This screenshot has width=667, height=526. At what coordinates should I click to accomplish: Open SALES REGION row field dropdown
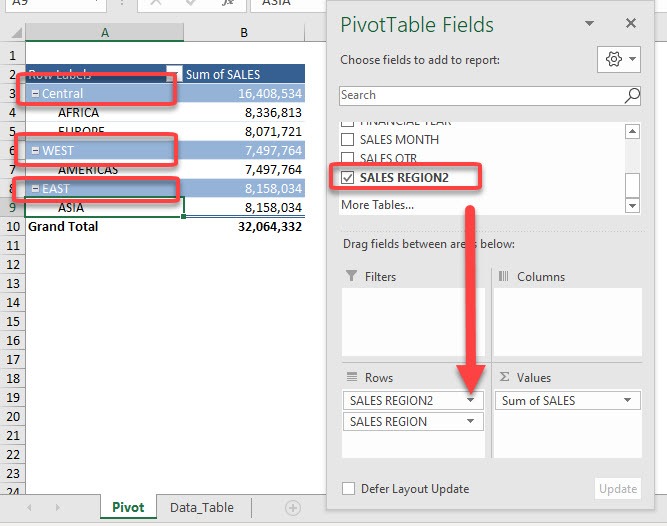click(470, 421)
